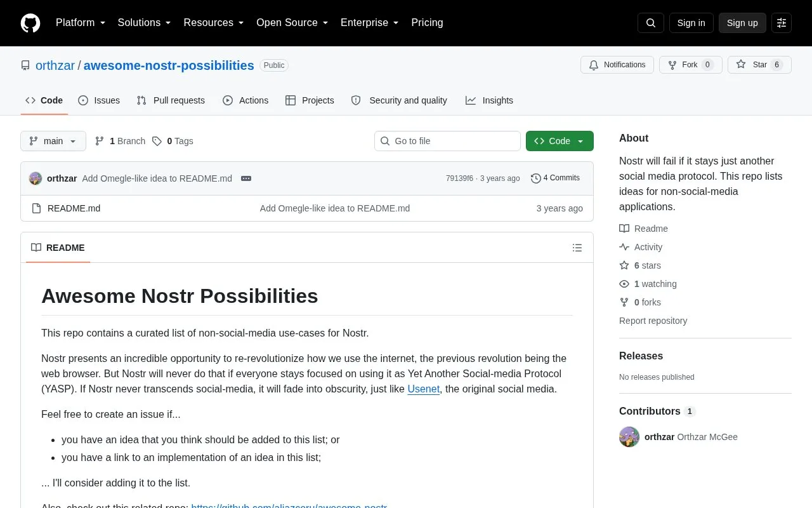Screen dimensions: 812x508
Task: Open the main branch selector dropdown
Action: (53, 141)
